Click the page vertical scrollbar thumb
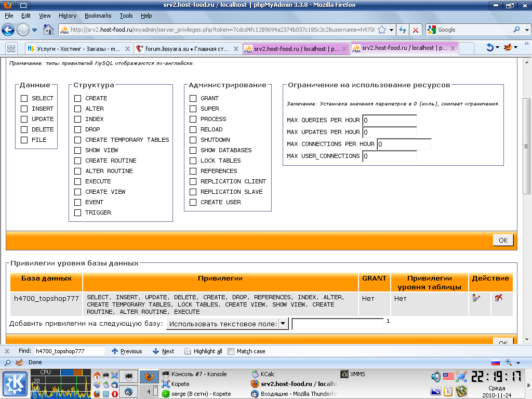The width and height of the screenshot is (532, 399). [x=526, y=146]
